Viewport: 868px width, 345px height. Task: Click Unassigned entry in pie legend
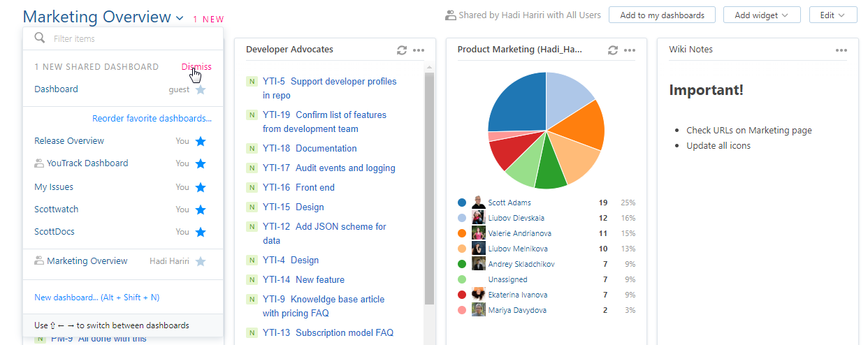click(508, 279)
